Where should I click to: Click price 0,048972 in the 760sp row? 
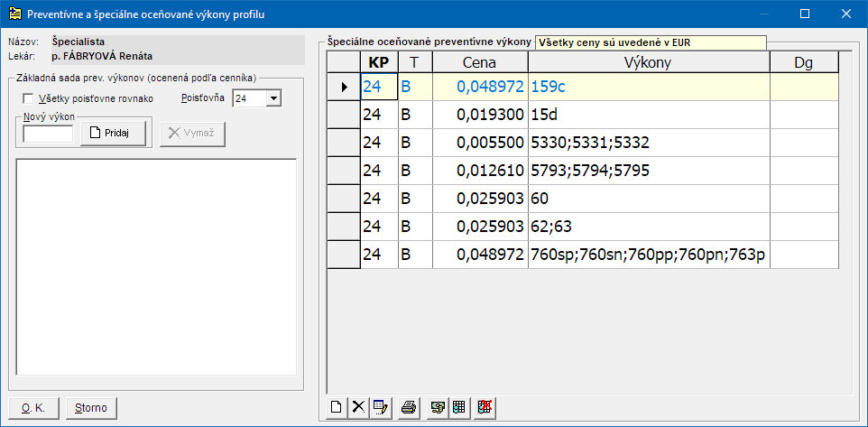coord(480,255)
